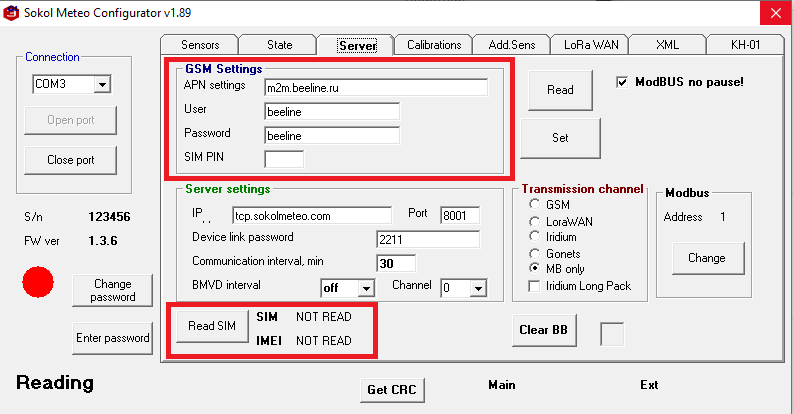Click the Device link password field

point(428,239)
